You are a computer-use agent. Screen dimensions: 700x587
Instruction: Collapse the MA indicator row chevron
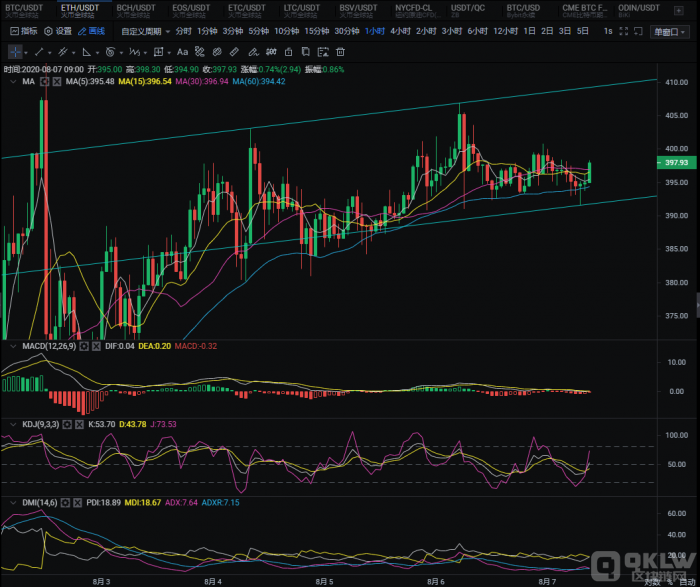tap(13, 82)
